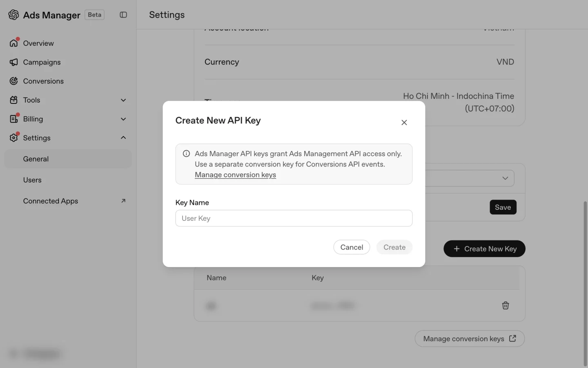Click the Billing receipt icon
This screenshot has width=588, height=368.
pos(14,119)
